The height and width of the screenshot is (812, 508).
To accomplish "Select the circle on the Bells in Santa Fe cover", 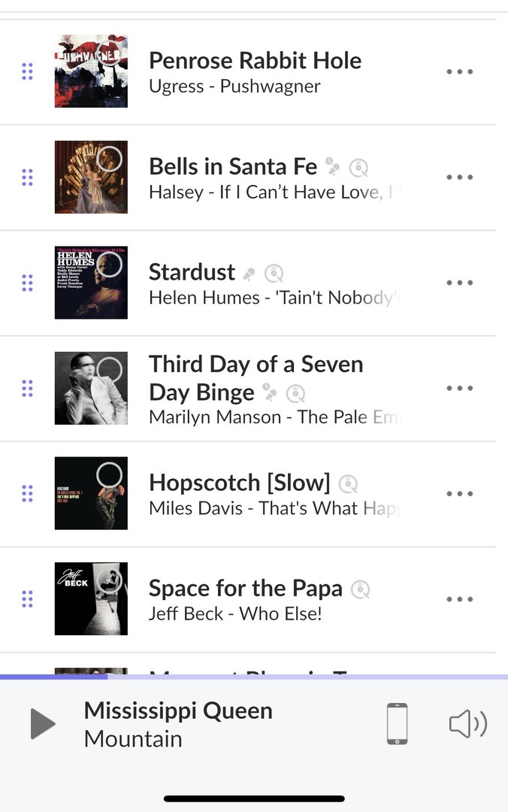I will point(110,159).
